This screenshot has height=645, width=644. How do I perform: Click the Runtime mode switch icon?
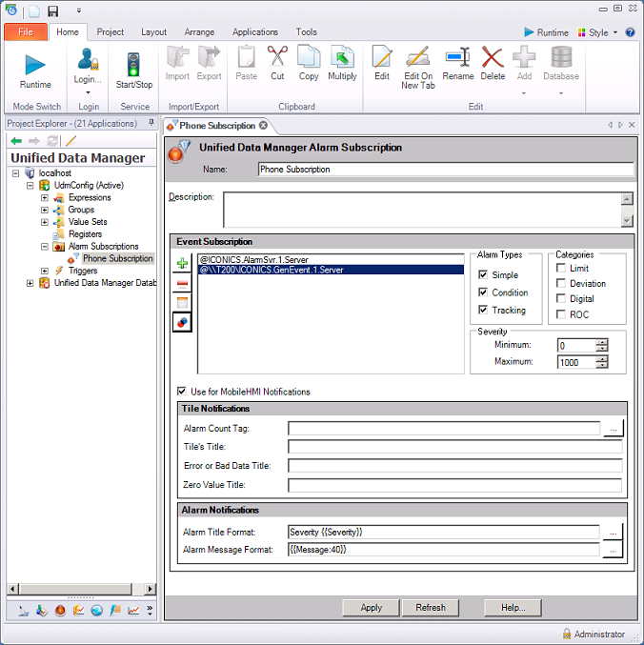[35, 64]
